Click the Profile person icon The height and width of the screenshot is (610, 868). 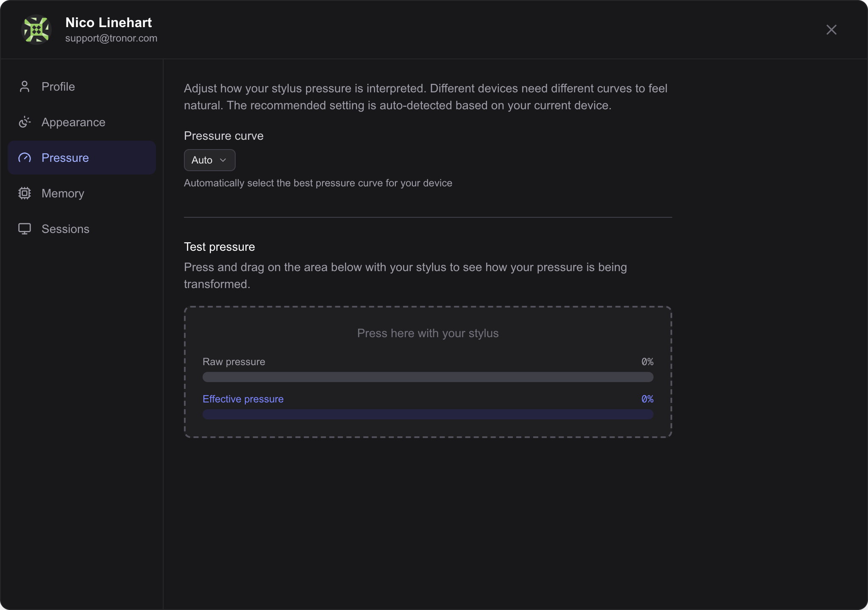point(25,86)
